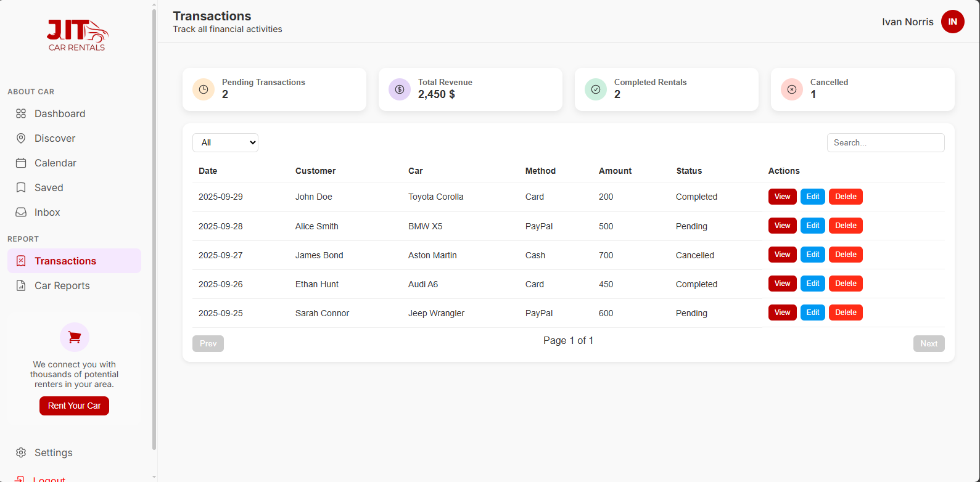Click the Rent Your Car button
Image resolution: width=980 pixels, height=482 pixels.
(74, 406)
